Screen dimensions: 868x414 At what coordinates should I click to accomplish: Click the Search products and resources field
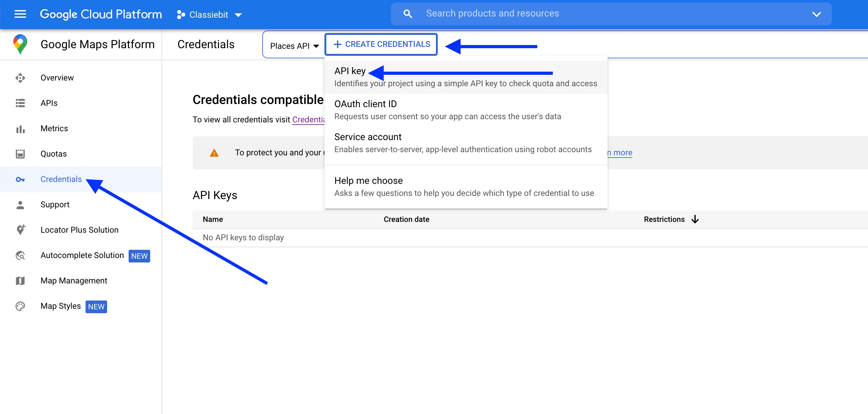493,13
